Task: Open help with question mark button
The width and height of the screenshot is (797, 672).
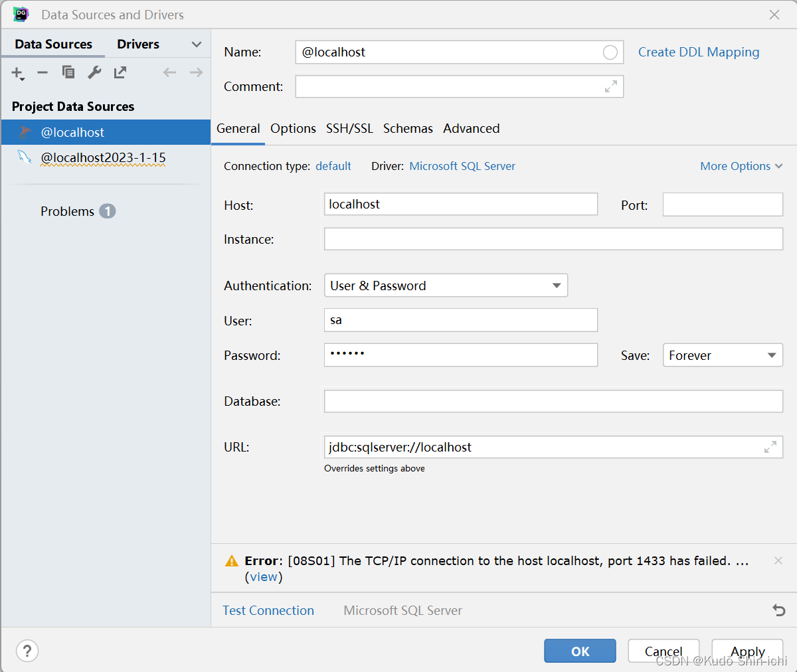Action: click(27, 651)
